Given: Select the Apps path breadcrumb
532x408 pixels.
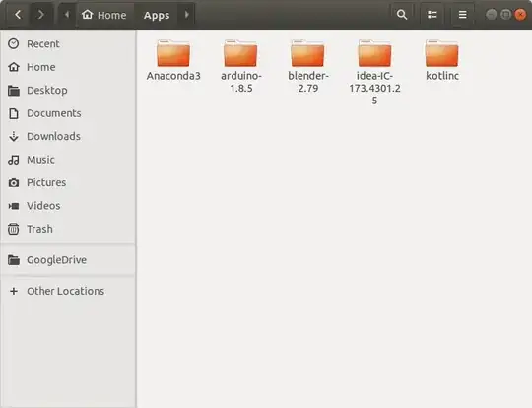Looking at the screenshot, I should tap(157, 15).
